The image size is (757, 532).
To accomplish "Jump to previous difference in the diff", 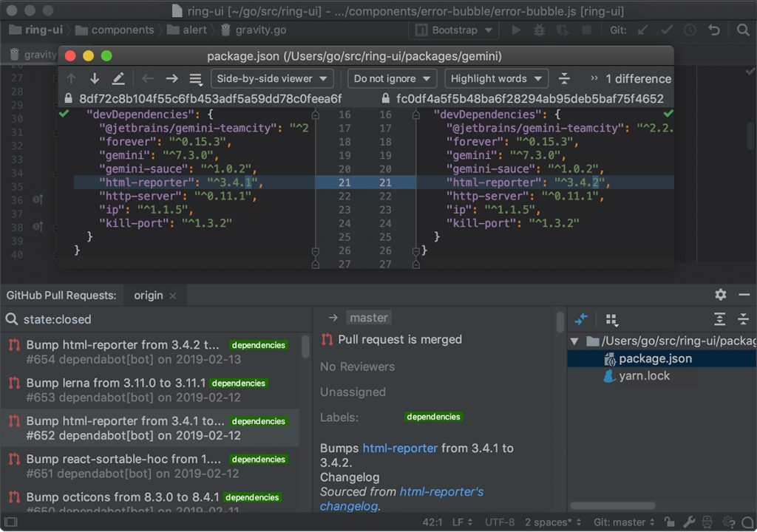I will pos(72,78).
